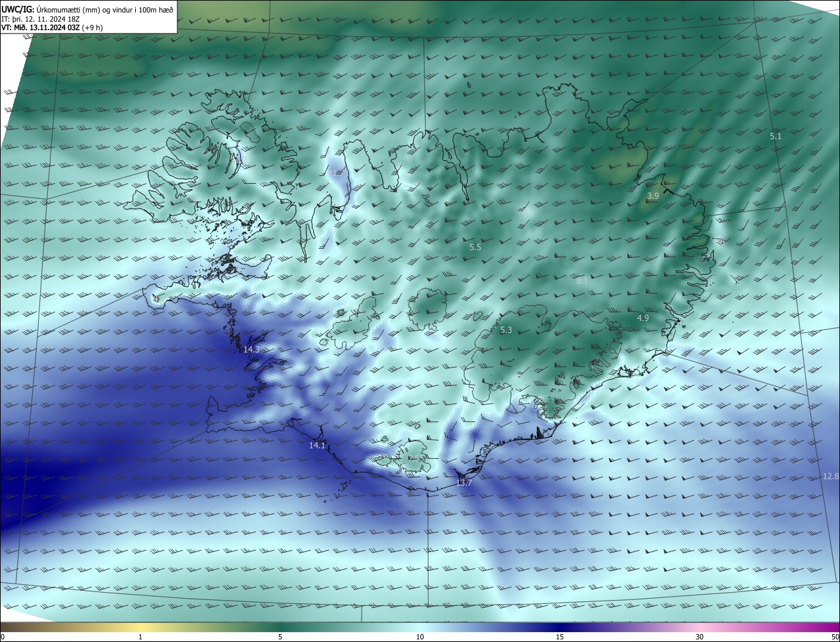Click the 0 tick on the color scale
The image size is (840, 642).
coord(3,637)
